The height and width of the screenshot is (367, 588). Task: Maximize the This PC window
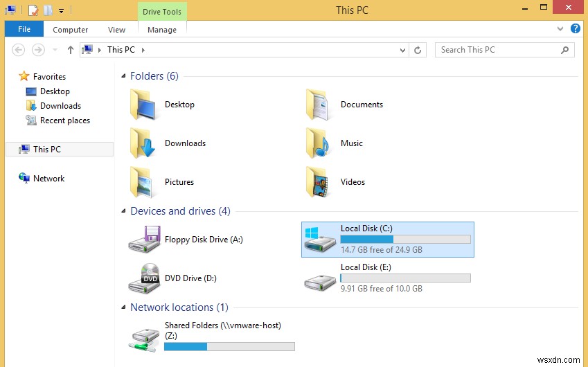[x=544, y=7]
